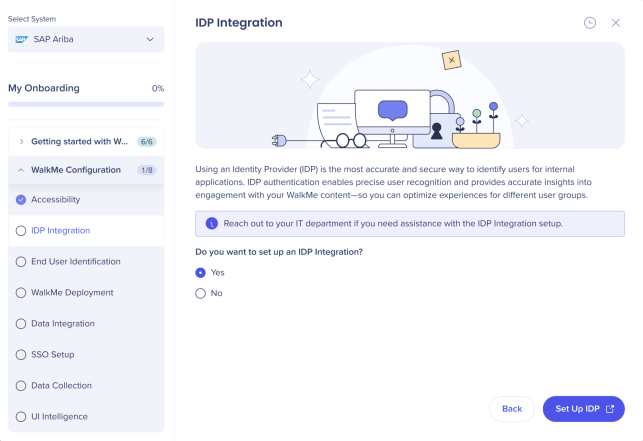Click the IDP Integration step circle icon
This screenshot has height=441, width=643.
[x=21, y=231]
